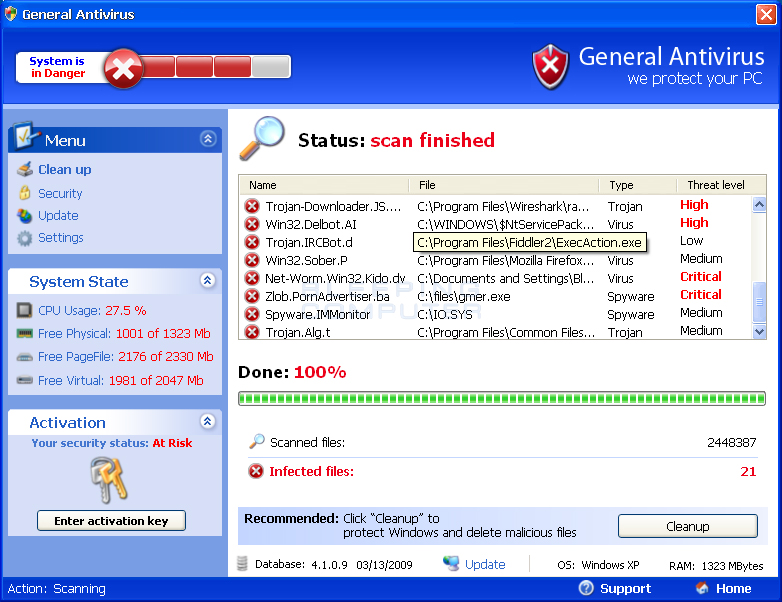The height and width of the screenshot is (602, 782).
Task: Click the Clean up broom icon
Action: click(25, 170)
